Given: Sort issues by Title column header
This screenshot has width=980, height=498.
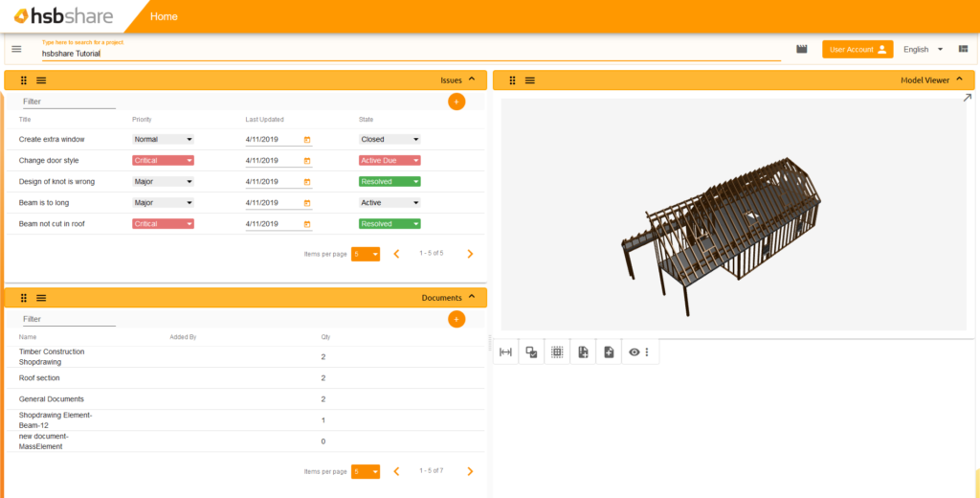Looking at the screenshot, I should tap(25, 120).
